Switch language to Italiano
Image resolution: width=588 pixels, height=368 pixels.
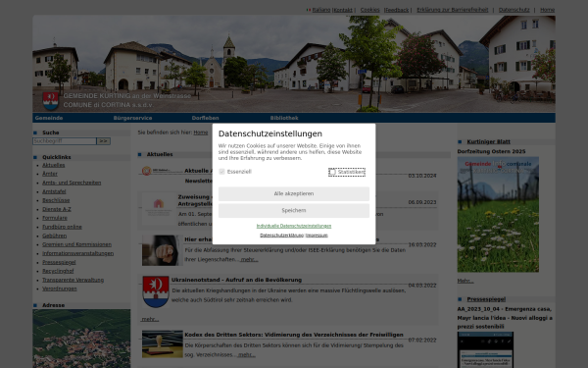321,10
